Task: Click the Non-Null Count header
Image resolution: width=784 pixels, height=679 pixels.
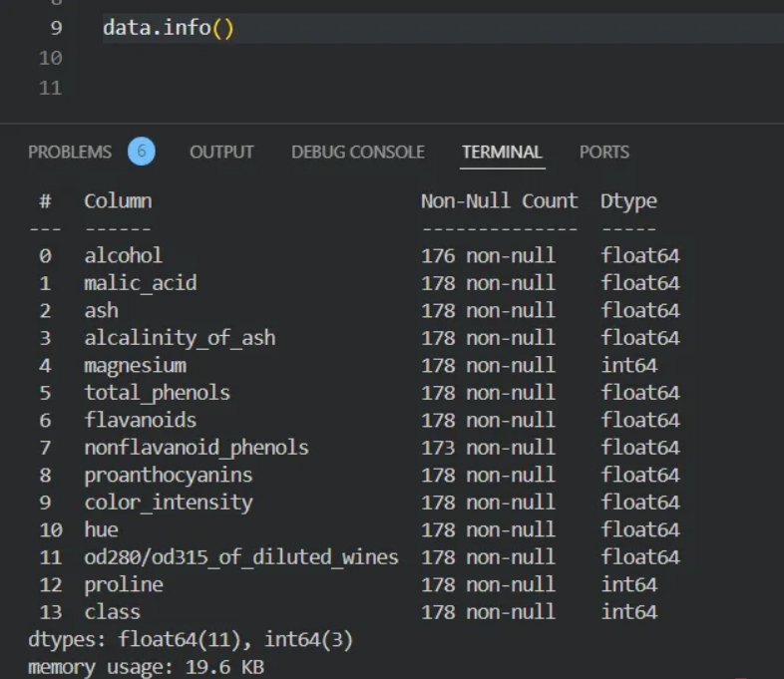Action: point(500,200)
